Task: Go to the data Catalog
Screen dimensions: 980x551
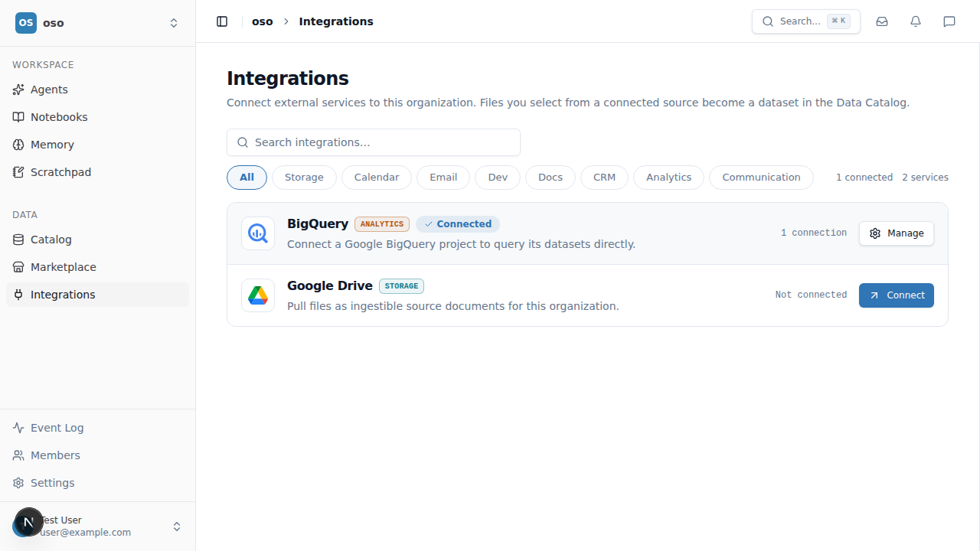Action: pyautogui.click(x=97, y=240)
